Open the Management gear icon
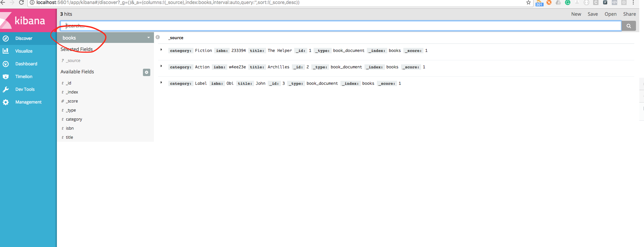The width and height of the screenshot is (644, 247). [6, 102]
